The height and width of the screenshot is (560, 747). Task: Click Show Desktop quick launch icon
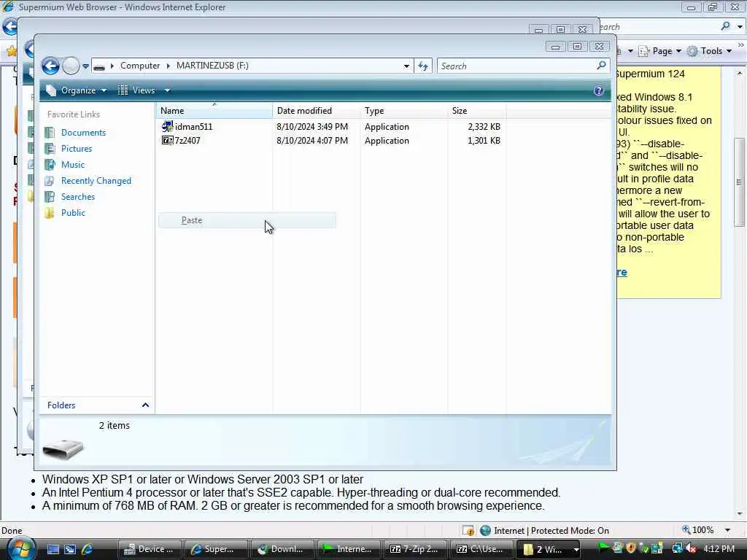click(53, 549)
